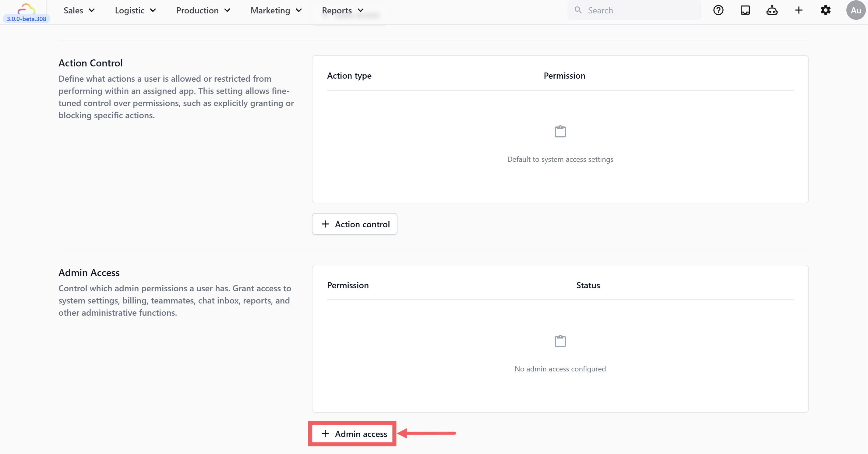Click the Status column header
Viewport: 868px width, 454px height.
(x=588, y=286)
